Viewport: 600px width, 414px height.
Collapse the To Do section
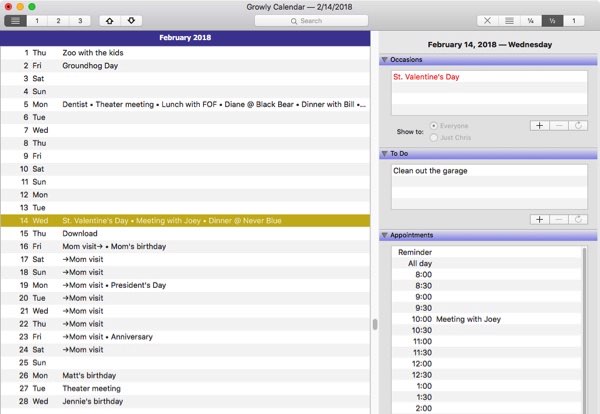(385, 154)
